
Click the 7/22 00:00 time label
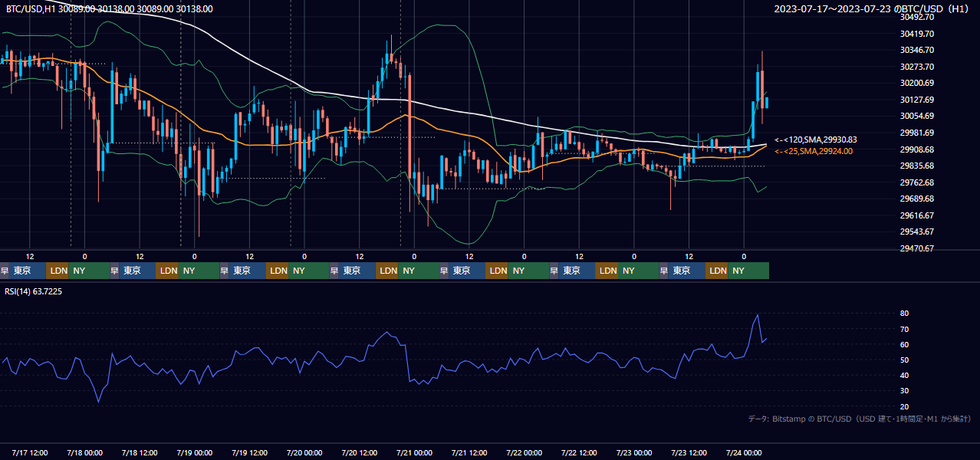tap(525, 452)
